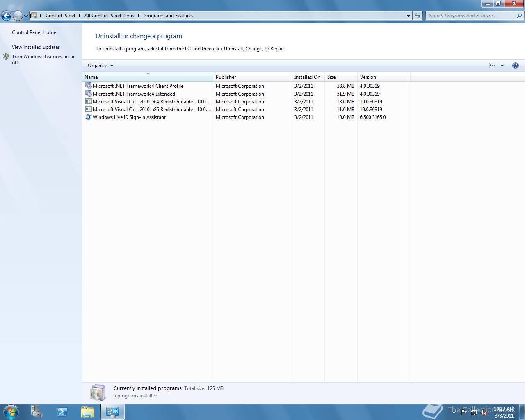Click the installed programs details pane icon
525x420 pixels.
[x=98, y=393]
